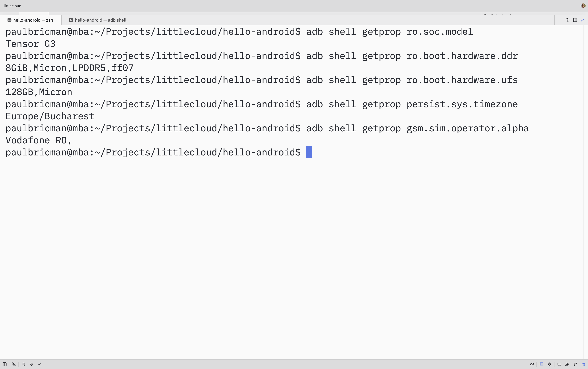
Task: Click the Zed edit prediction icon
Action: point(532,364)
